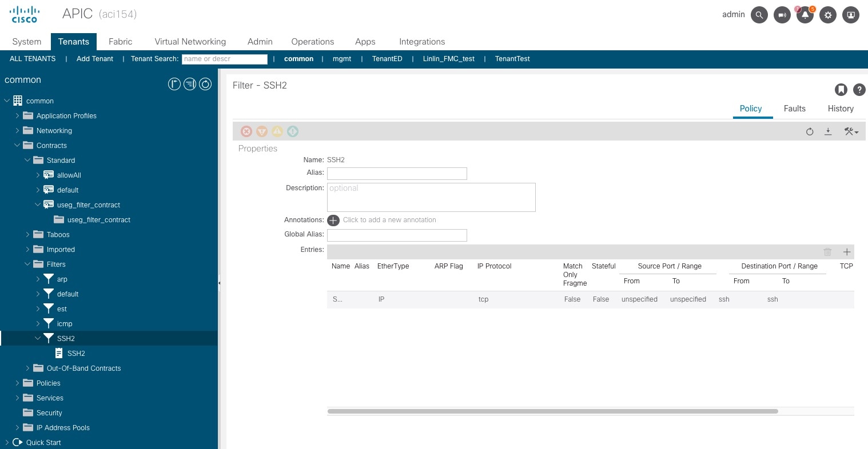Image resolution: width=868 pixels, height=449 pixels.
Task: Switch to the Faults tab
Action: (x=794, y=109)
